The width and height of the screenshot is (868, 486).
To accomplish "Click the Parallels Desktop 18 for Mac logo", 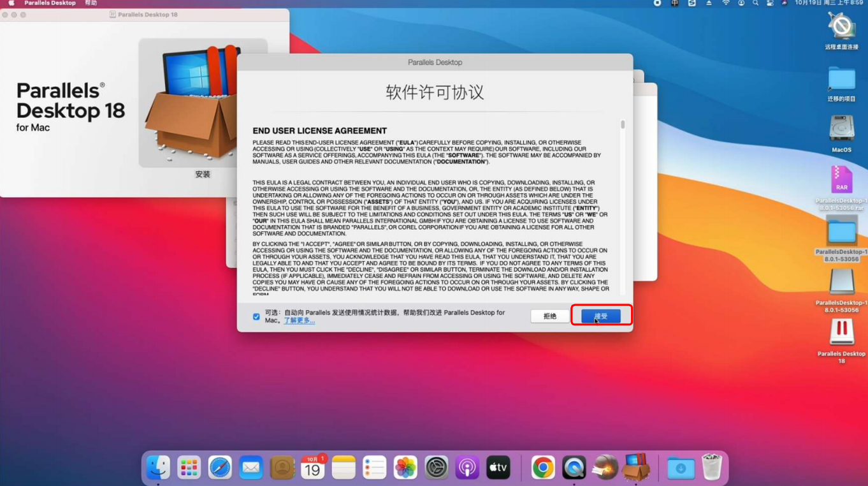I will (70, 107).
